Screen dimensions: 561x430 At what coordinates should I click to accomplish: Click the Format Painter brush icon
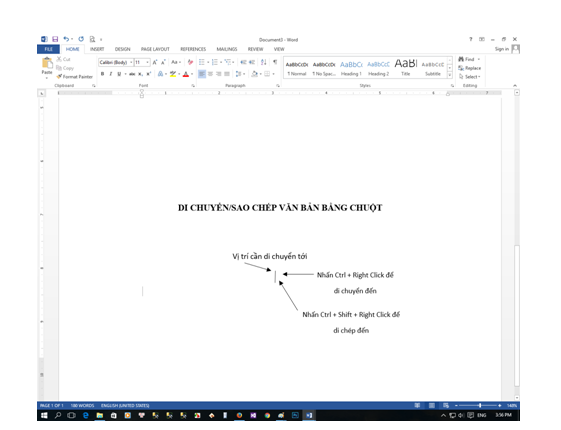pos(59,77)
